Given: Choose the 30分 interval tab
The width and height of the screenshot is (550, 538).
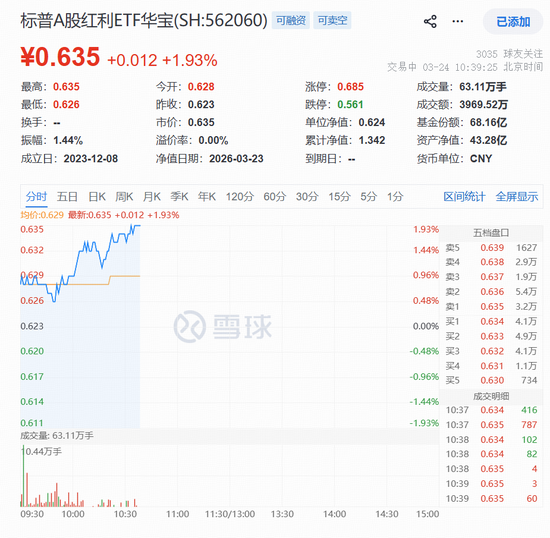Looking at the screenshot, I should click(307, 196).
